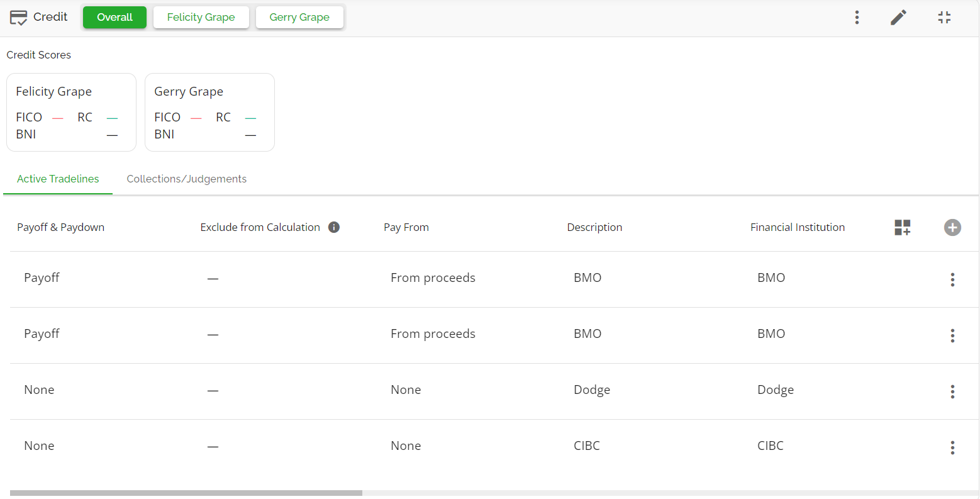980x499 pixels.
Task: Click the Gerry Grape credit score card
Action: point(209,112)
